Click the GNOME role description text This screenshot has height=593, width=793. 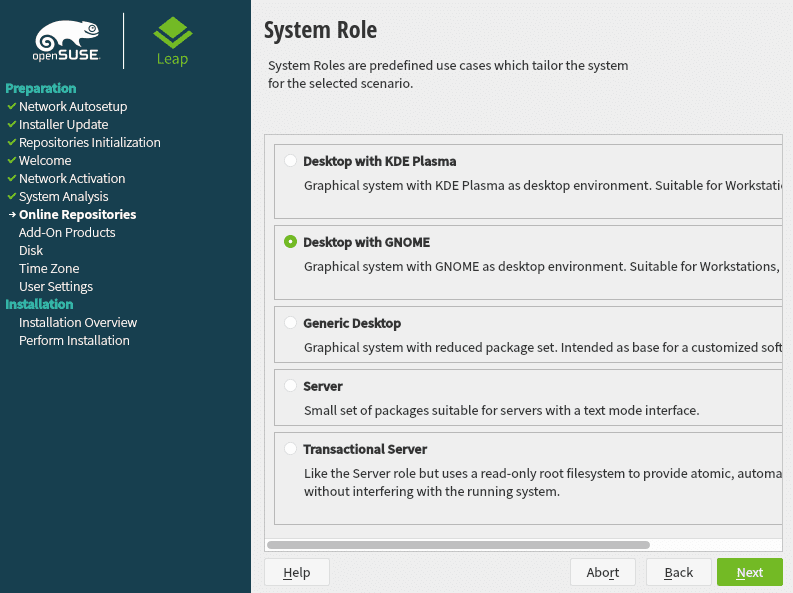pyautogui.click(x=542, y=266)
